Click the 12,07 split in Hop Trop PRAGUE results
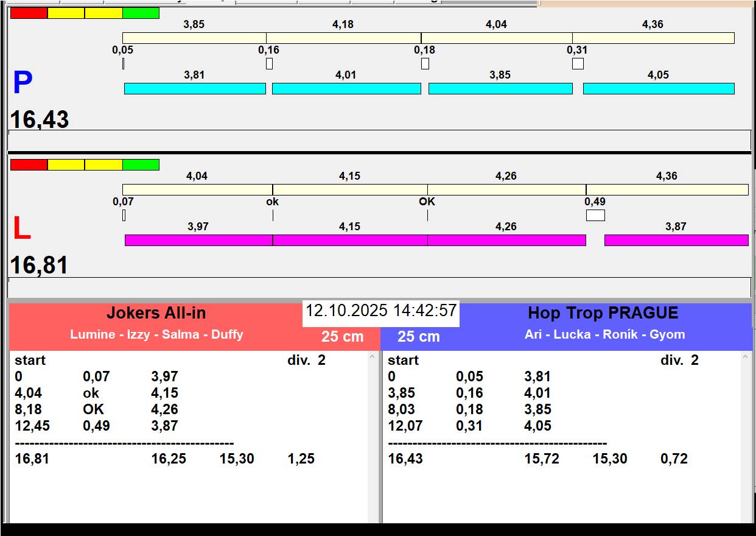The image size is (756, 536). tap(405, 426)
